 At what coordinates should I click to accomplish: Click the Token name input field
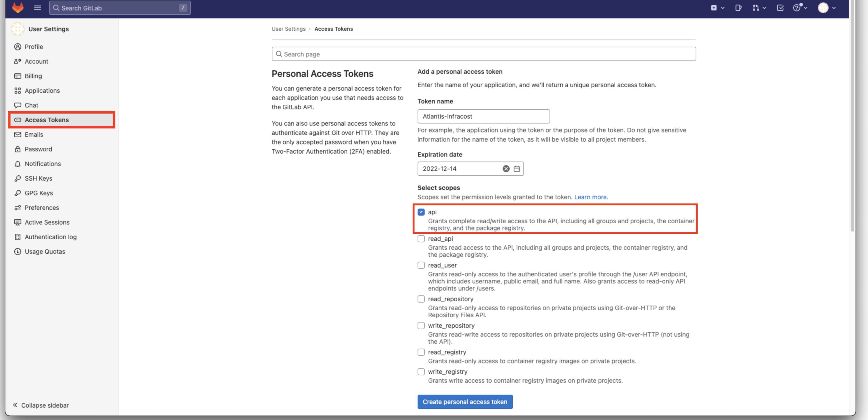(x=483, y=116)
